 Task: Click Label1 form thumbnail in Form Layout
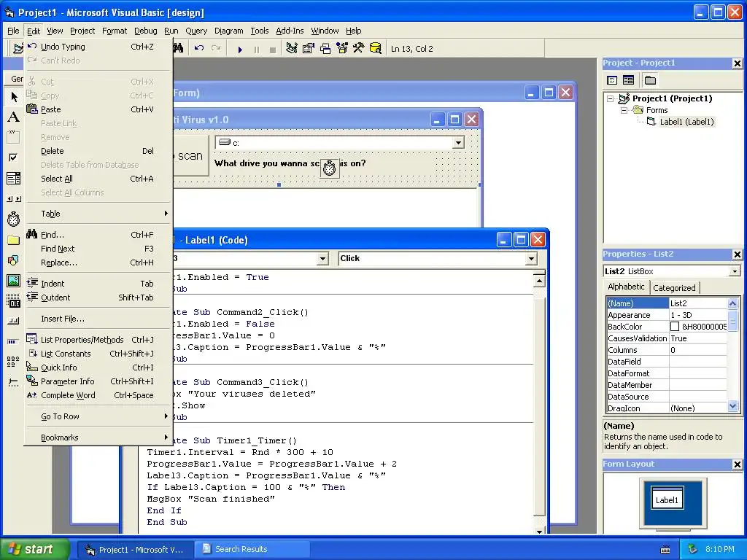tap(667, 498)
